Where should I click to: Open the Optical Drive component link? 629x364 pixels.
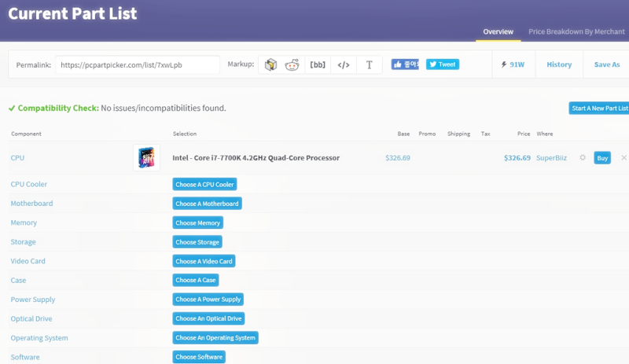click(x=31, y=318)
